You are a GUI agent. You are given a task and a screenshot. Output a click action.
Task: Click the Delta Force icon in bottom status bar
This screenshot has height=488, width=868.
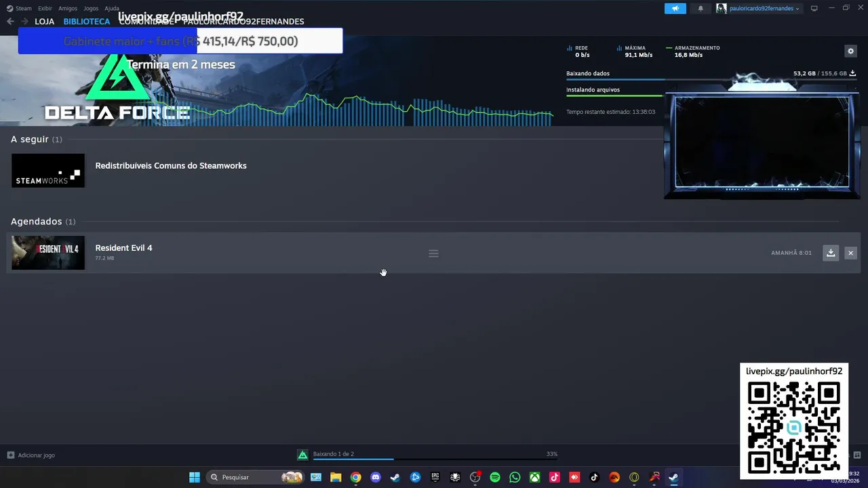tap(303, 455)
